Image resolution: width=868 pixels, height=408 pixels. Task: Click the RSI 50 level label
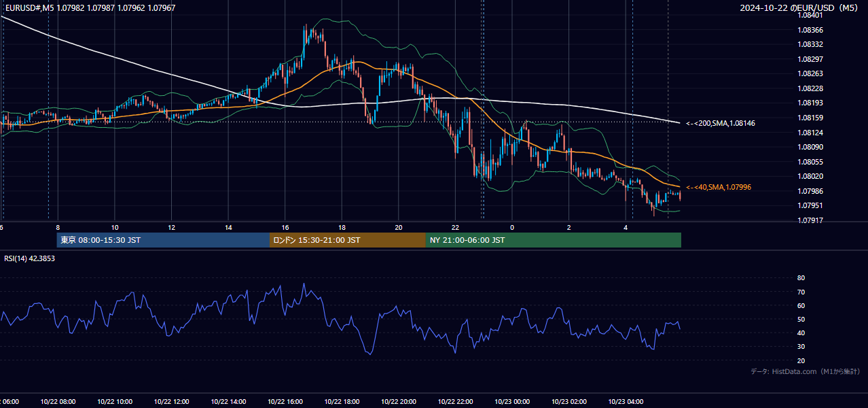tap(801, 319)
